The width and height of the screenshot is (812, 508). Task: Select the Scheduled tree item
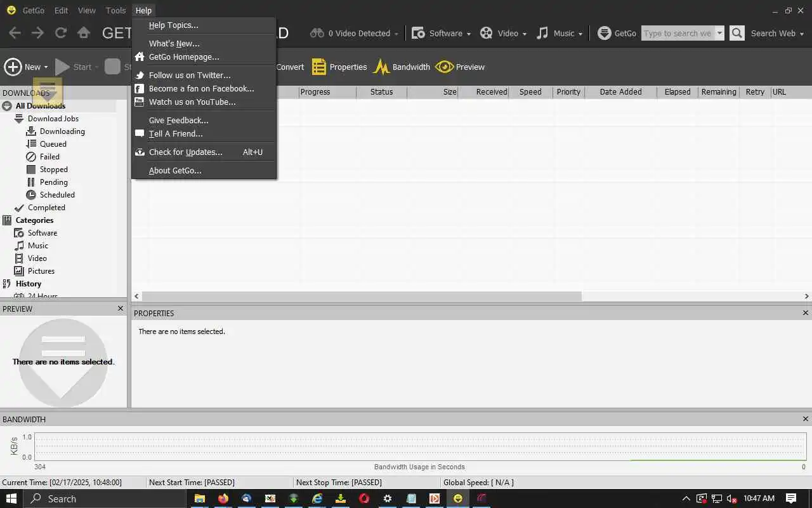pos(57,195)
